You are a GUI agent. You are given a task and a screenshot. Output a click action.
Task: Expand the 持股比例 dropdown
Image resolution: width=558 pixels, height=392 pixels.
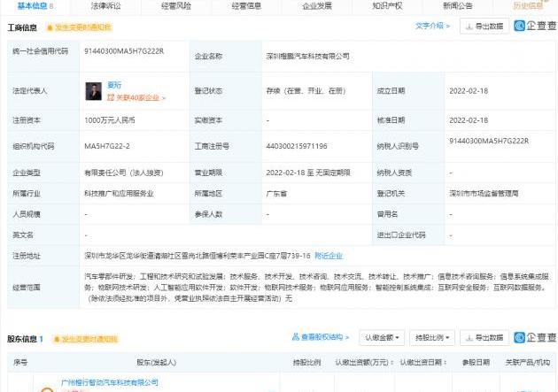432,337
